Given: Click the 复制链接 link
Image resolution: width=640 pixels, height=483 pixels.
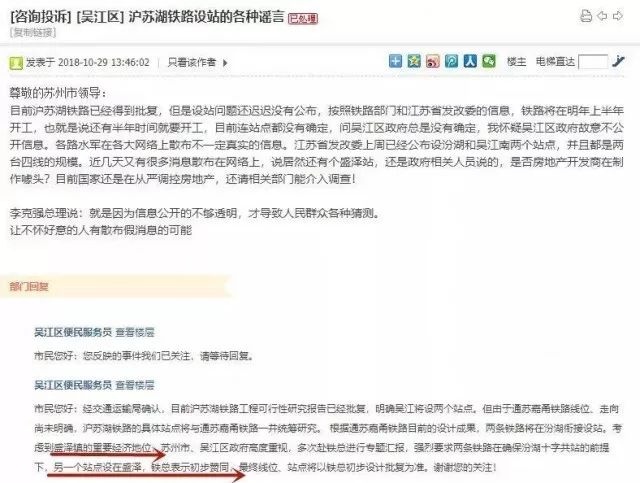Looking at the screenshot, I should pos(33,32).
